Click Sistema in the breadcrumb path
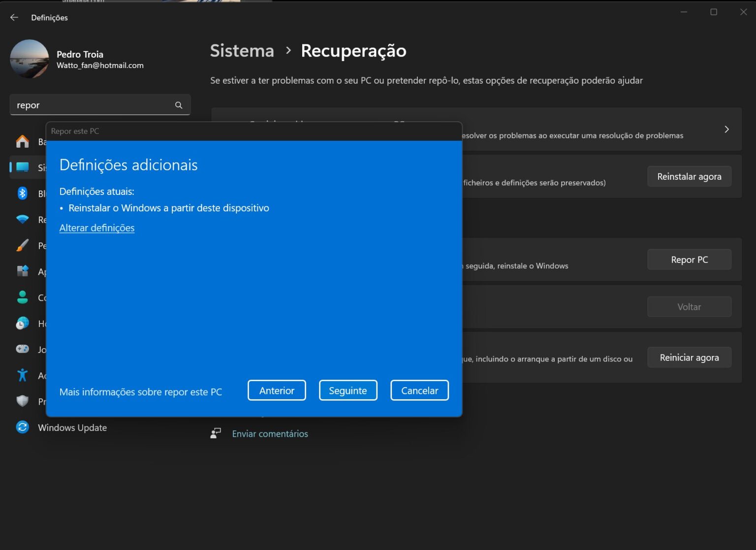 pos(242,51)
